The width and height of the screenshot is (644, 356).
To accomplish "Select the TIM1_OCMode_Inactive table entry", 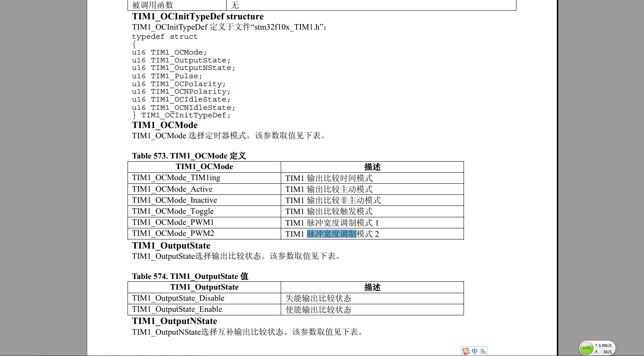I will coord(175,200).
